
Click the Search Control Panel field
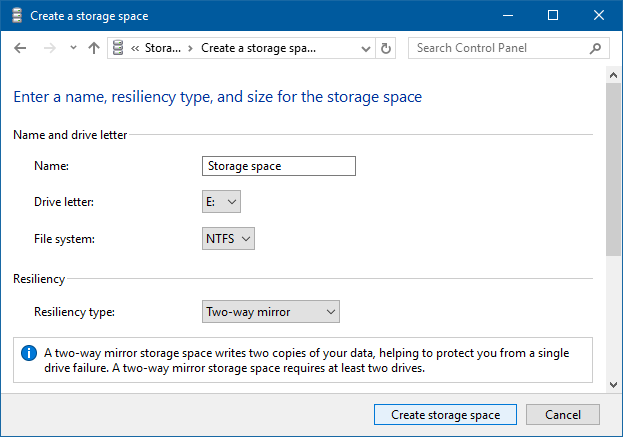point(509,48)
